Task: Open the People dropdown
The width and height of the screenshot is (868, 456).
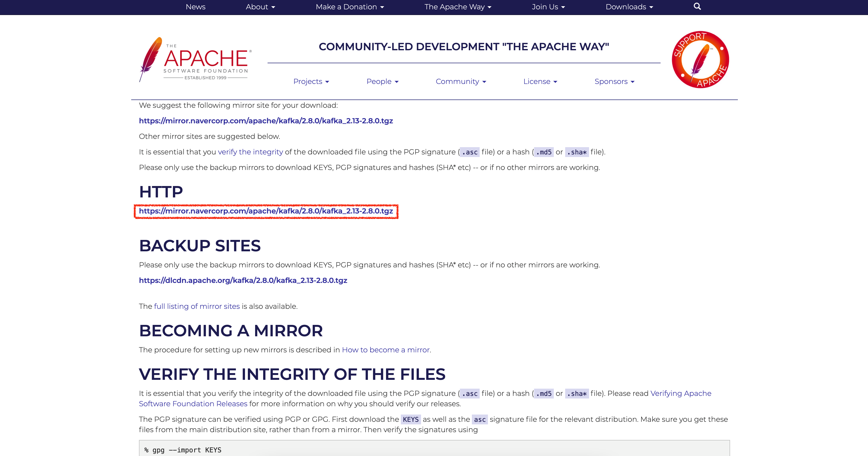Action: (382, 82)
